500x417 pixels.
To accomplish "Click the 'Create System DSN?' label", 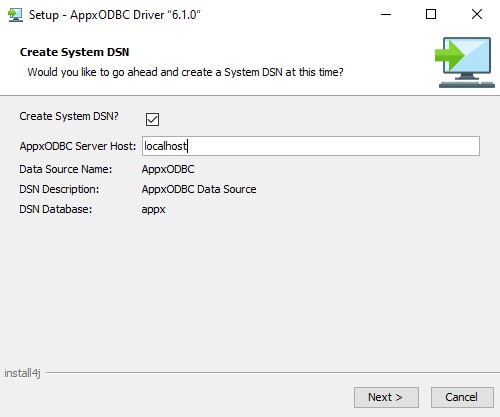I will (69, 116).
